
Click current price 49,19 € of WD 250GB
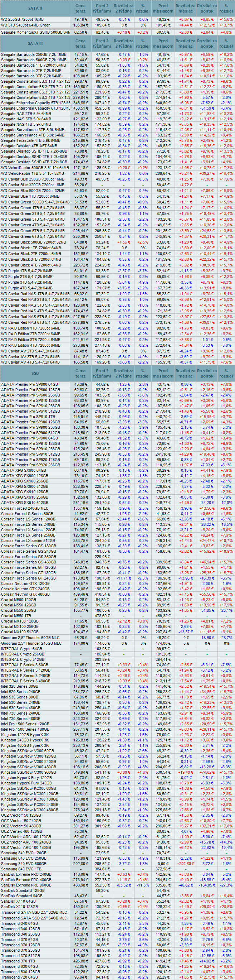[80, 19]
